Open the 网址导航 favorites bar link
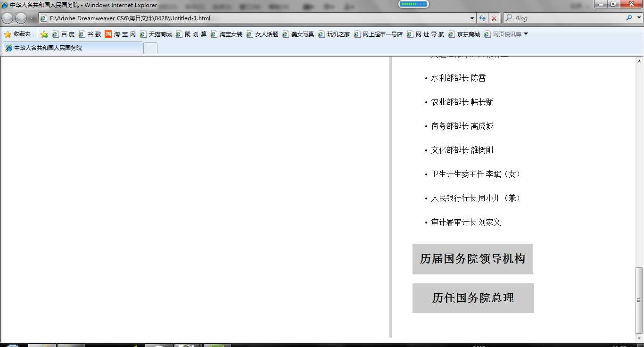 pos(425,34)
